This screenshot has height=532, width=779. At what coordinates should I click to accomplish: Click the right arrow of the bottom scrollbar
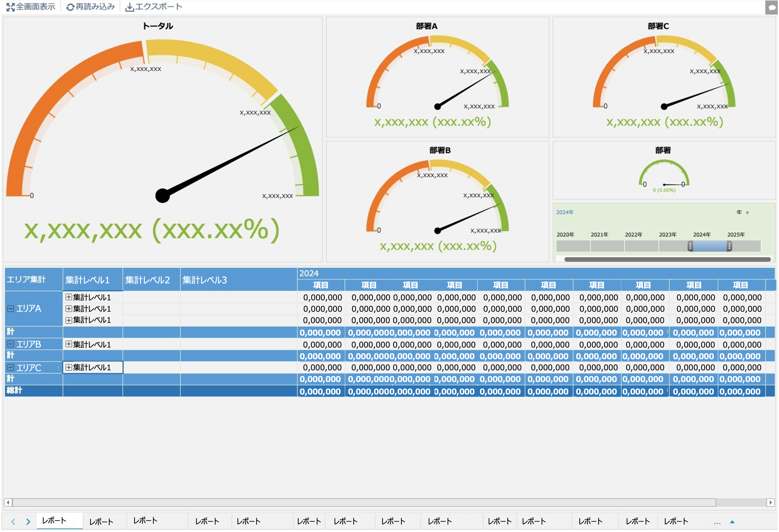(x=770, y=502)
